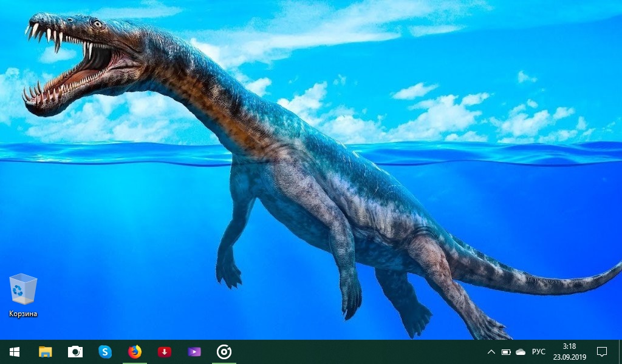The height and width of the screenshot is (364, 622).
Task: Switch input language via РУС indicator
Action: click(539, 352)
